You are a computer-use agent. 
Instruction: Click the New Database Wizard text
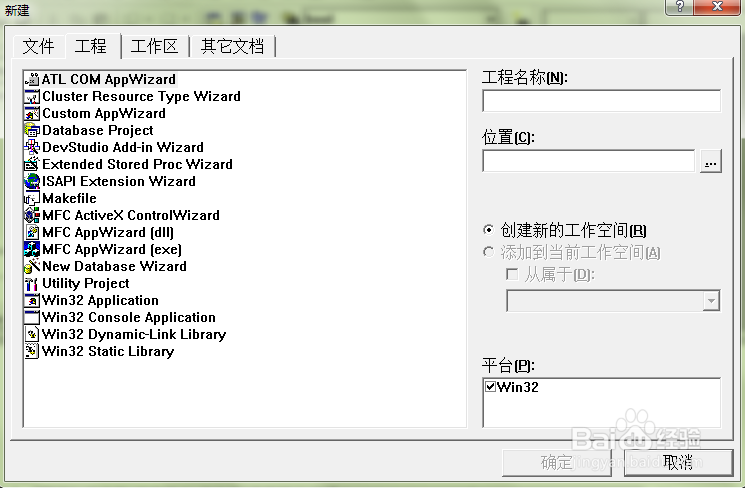(115, 266)
